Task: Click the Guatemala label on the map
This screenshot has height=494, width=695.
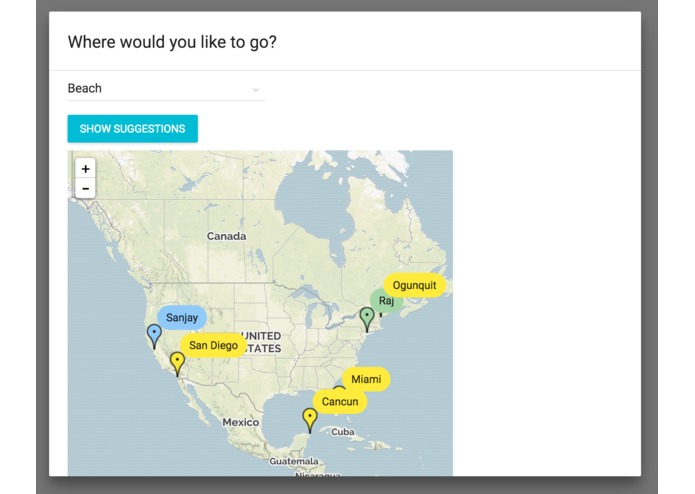Action: coord(294,461)
